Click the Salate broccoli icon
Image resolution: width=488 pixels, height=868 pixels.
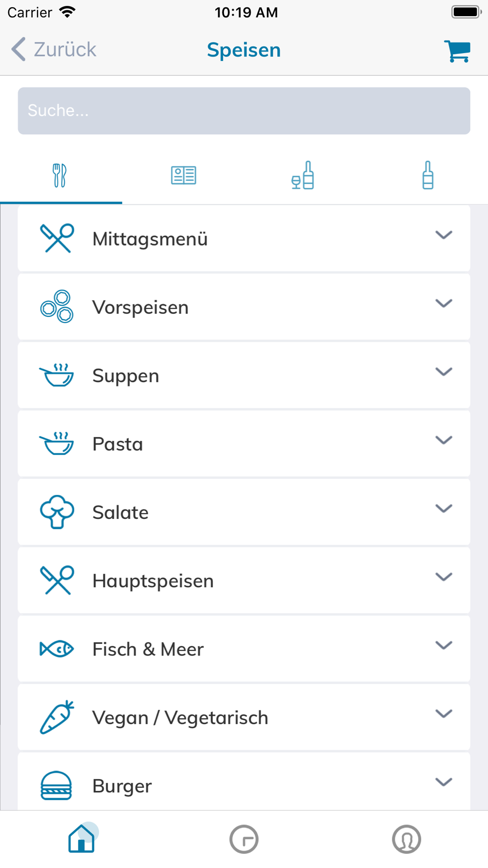click(x=57, y=512)
